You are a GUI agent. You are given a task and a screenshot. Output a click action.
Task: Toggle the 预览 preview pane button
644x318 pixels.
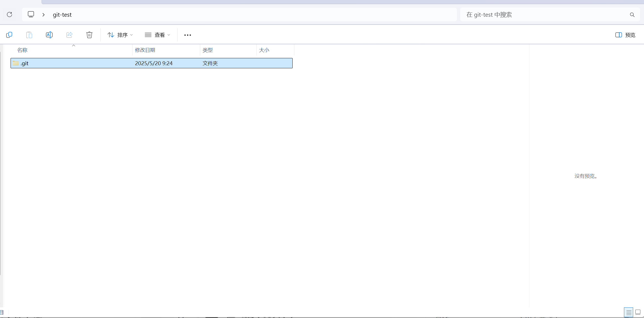pyautogui.click(x=625, y=35)
